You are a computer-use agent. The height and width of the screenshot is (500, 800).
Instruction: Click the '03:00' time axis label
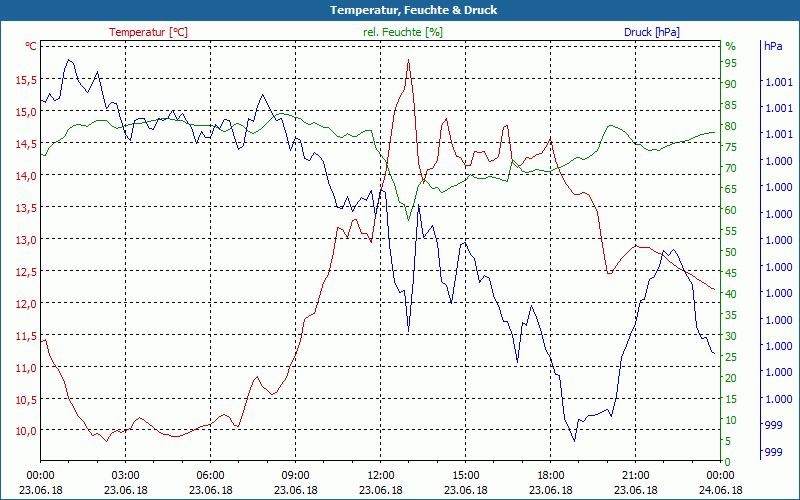coord(126,476)
